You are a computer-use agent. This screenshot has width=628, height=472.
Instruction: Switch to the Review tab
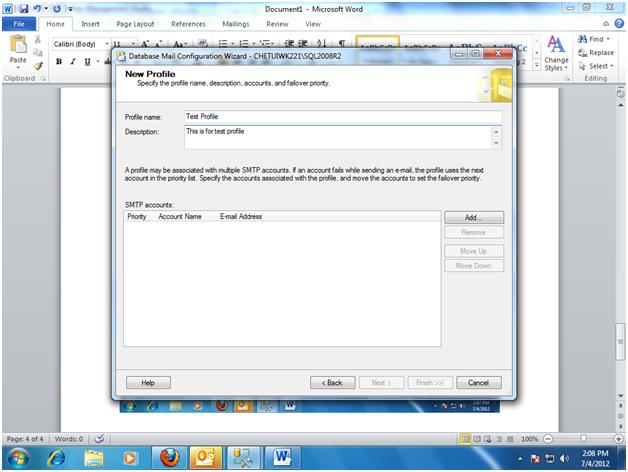[277, 24]
